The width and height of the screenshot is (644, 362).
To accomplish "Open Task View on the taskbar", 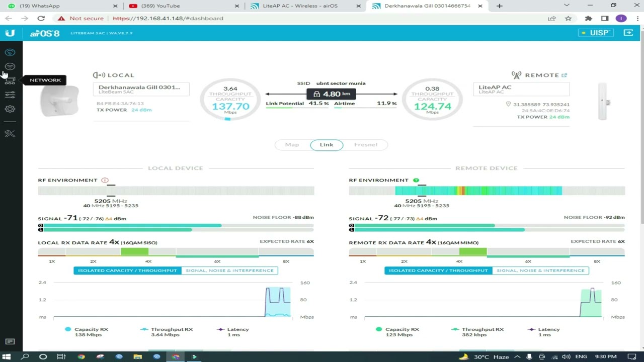I will [61, 357].
